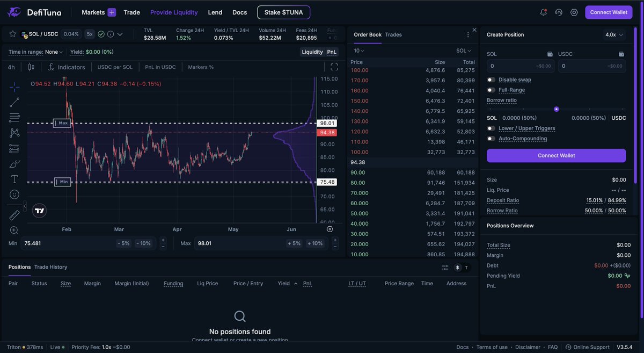This screenshot has height=353, width=644.
Task: Favorite SOL/USDC with the star icon
Action: tap(12, 34)
